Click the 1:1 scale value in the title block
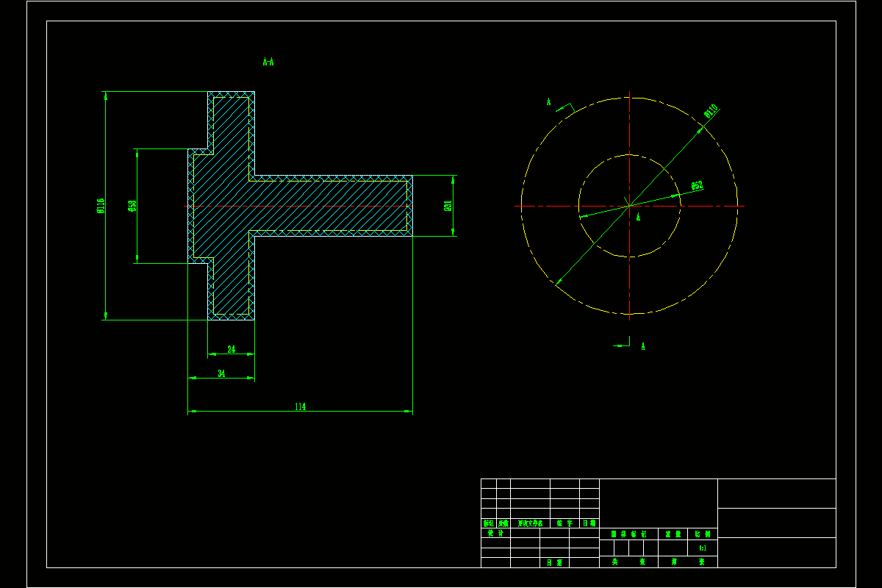The width and height of the screenshot is (882, 588). coord(703,548)
